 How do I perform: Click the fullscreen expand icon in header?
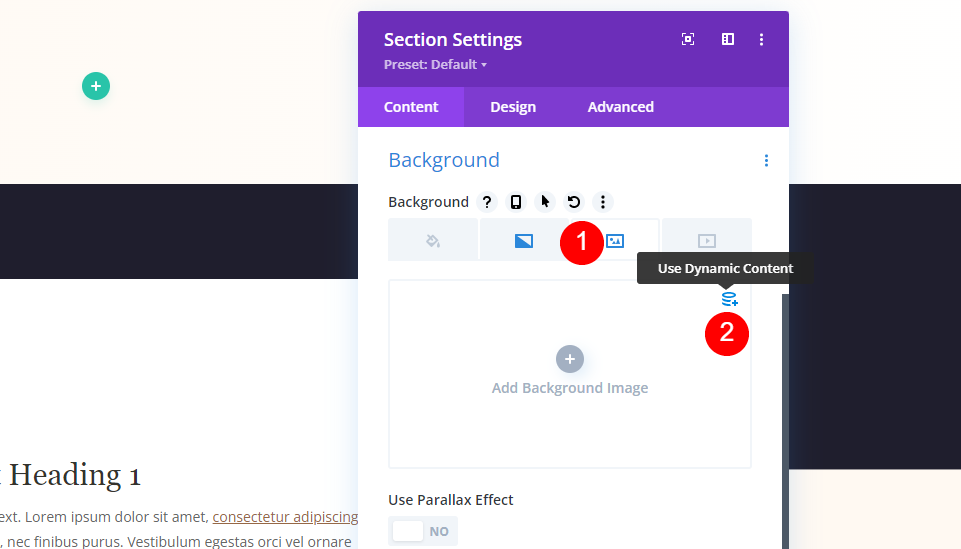click(688, 39)
